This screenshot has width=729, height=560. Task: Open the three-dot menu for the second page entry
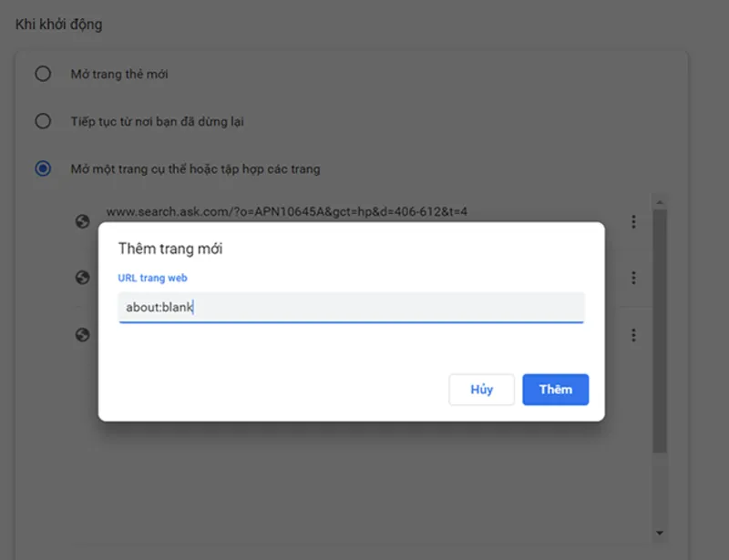click(633, 278)
